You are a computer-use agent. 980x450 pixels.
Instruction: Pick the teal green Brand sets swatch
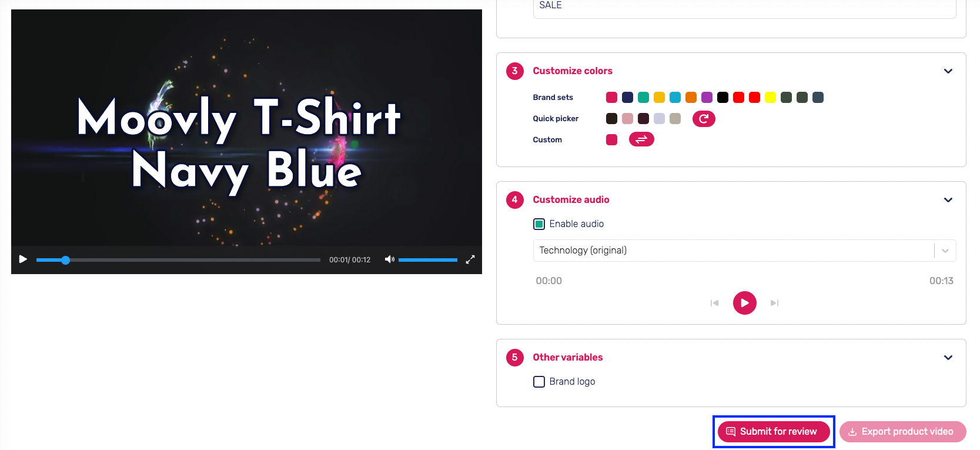(x=643, y=98)
